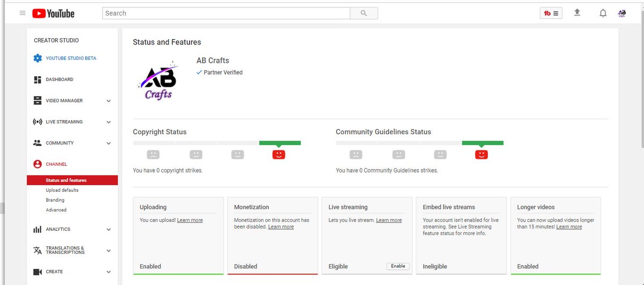Click the Live Streaming broadcast icon
Viewport: 644px width, 285px height.
pos(38,122)
